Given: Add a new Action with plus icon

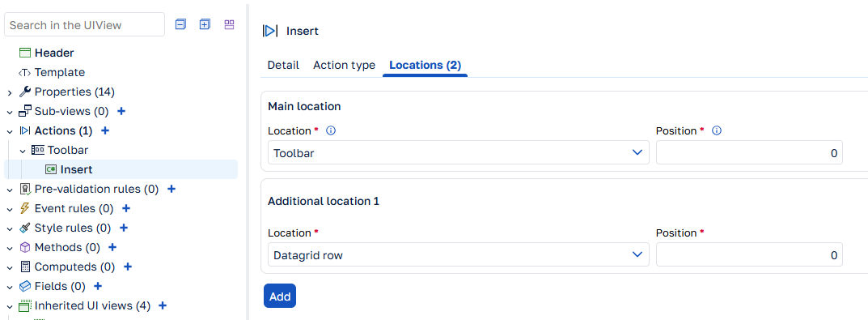Looking at the screenshot, I should pyautogui.click(x=105, y=130).
